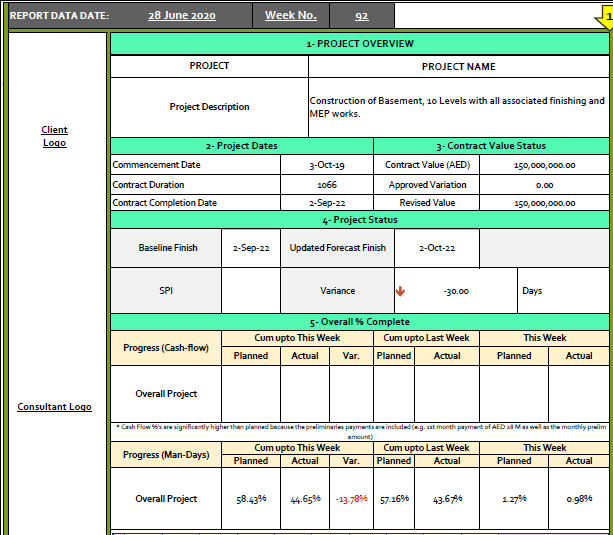Click the 'SPI' label cell
The height and width of the screenshot is (535, 613).
166,291
